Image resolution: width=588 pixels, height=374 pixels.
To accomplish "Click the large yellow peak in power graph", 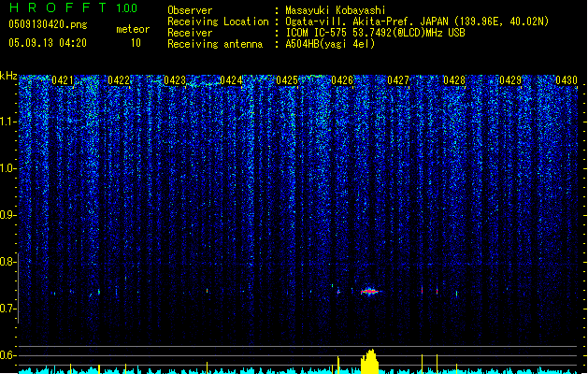I will pos(370,361).
